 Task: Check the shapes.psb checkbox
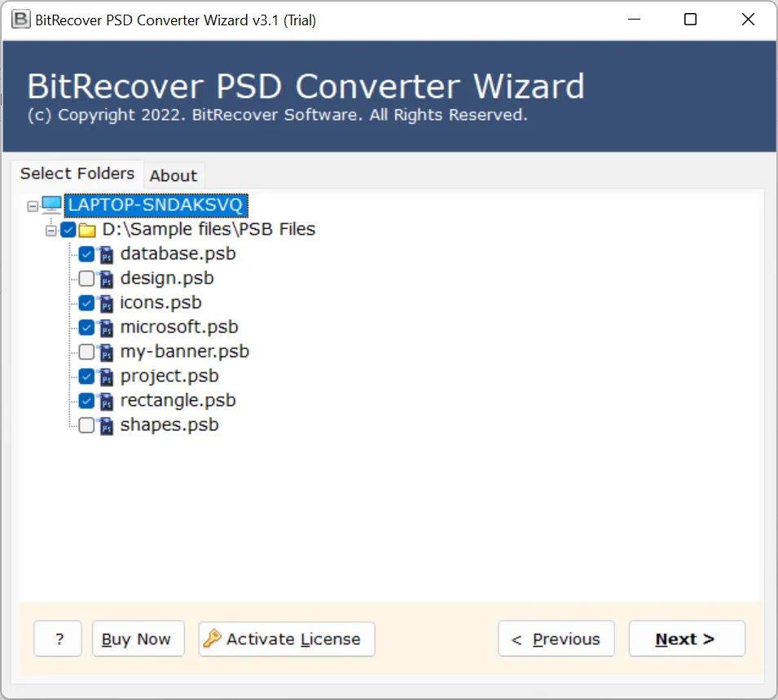(x=86, y=425)
